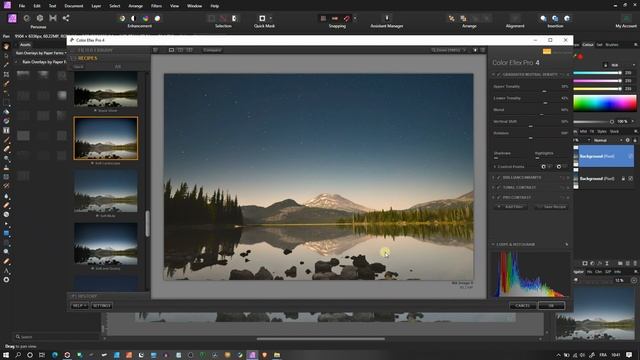
Task: Toggle the Brilliance/Warmth filter checkbox
Action: tap(499, 178)
